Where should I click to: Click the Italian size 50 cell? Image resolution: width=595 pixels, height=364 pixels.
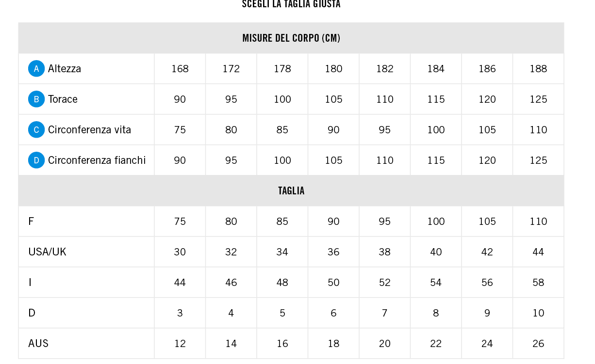point(333,282)
